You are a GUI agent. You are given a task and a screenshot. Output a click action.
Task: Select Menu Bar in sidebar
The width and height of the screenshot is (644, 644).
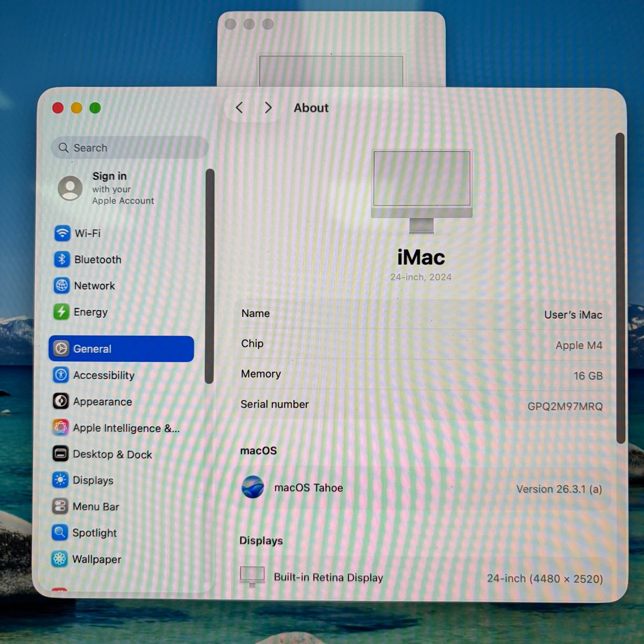tap(86, 506)
